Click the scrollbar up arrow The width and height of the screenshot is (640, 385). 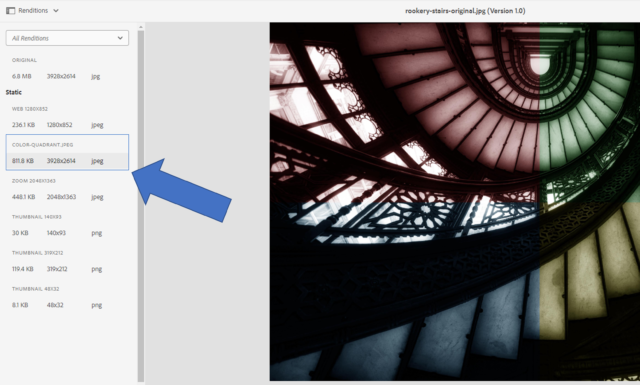[141, 27]
